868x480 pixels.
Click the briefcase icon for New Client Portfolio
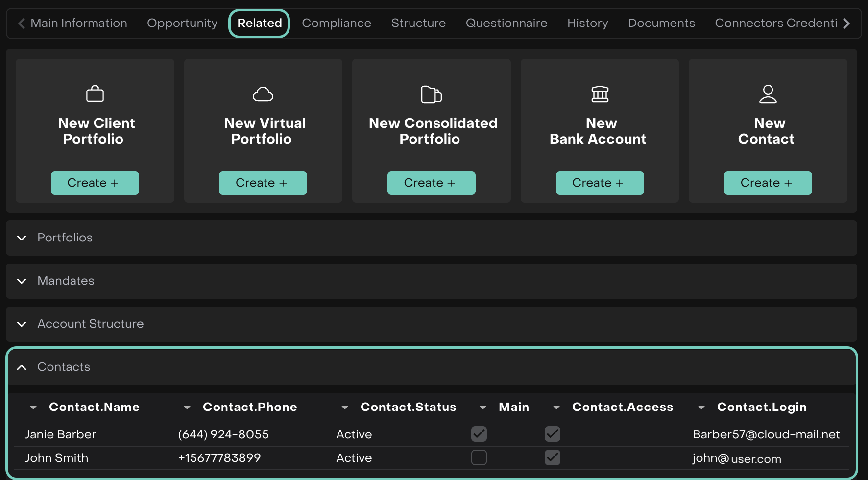(95, 94)
